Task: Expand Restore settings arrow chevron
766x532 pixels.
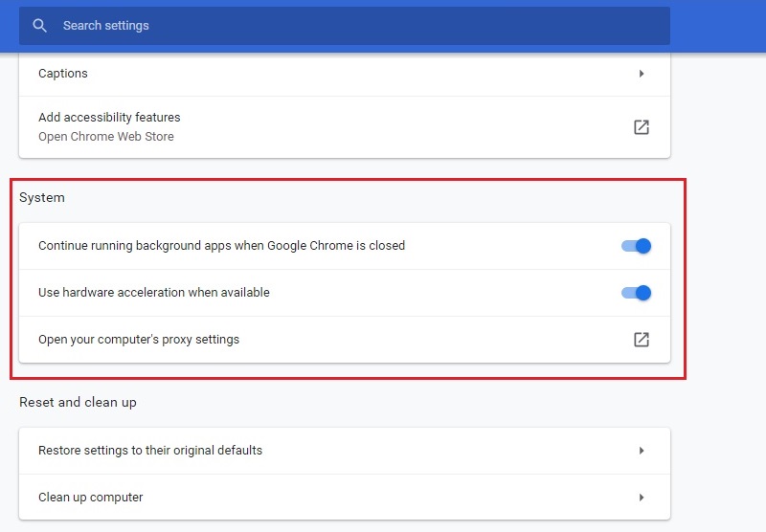Action: click(642, 451)
